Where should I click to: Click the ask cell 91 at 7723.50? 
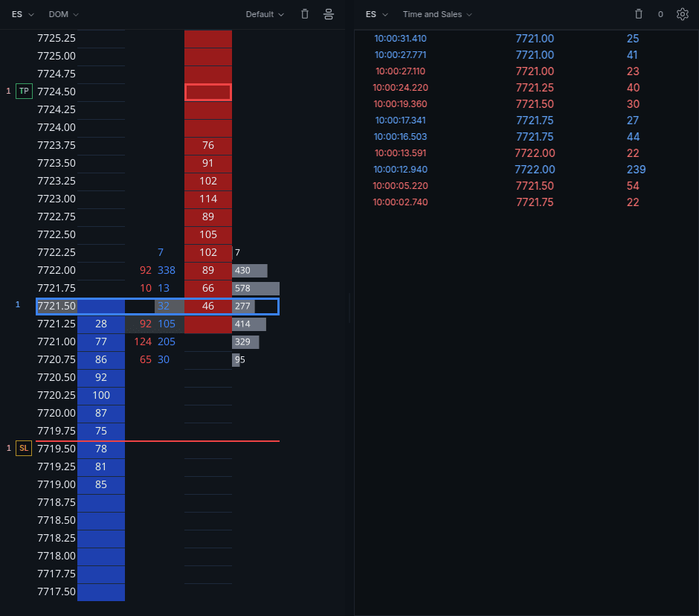[x=208, y=163]
